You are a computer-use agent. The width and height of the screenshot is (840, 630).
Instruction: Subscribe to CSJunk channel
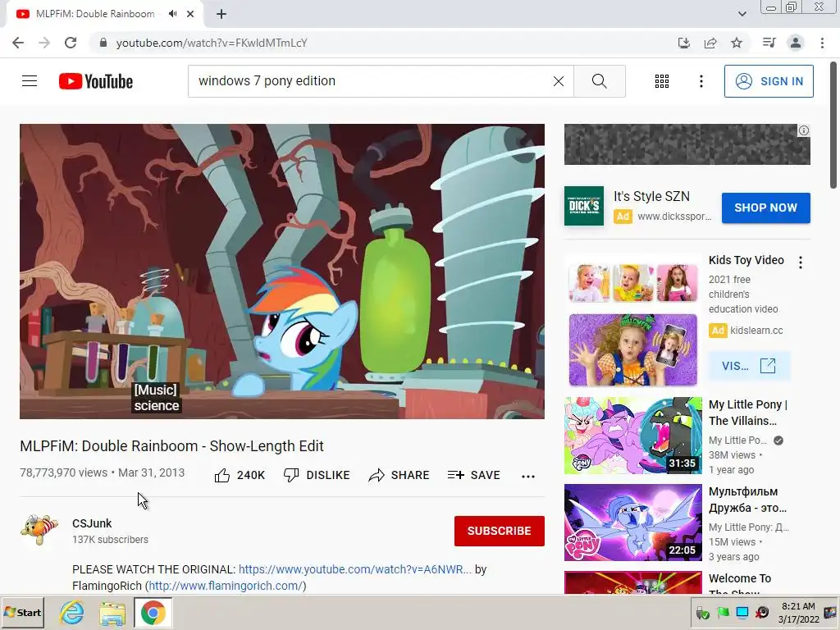(500, 531)
